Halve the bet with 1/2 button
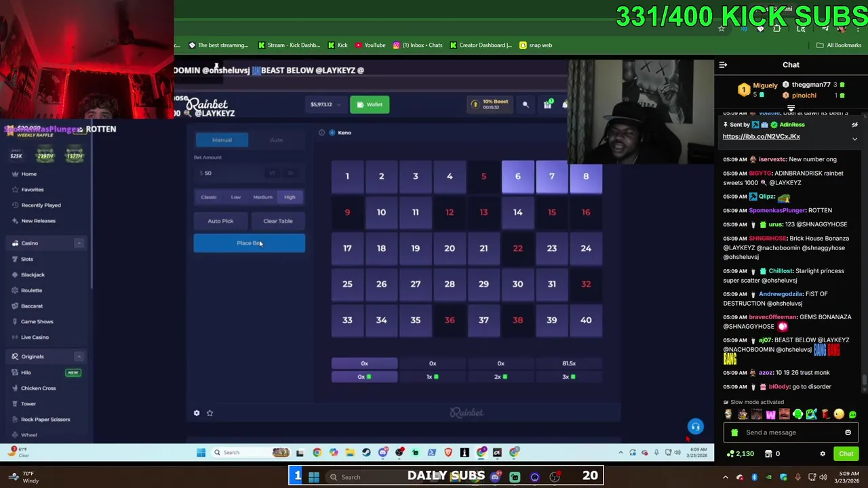The width and height of the screenshot is (868, 488). point(272,174)
